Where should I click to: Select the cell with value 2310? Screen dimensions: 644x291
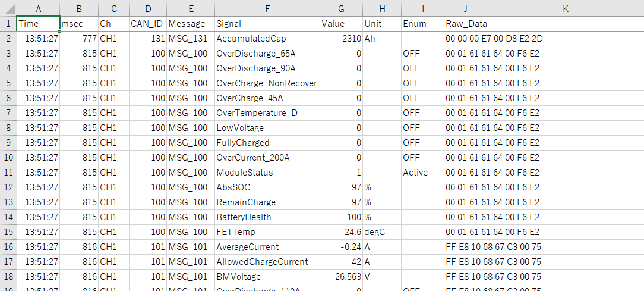pyautogui.click(x=341, y=39)
